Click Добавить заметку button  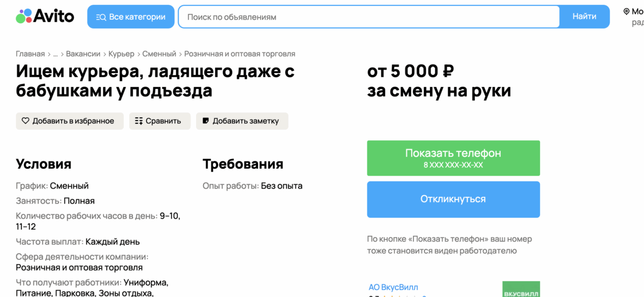[242, 121]
